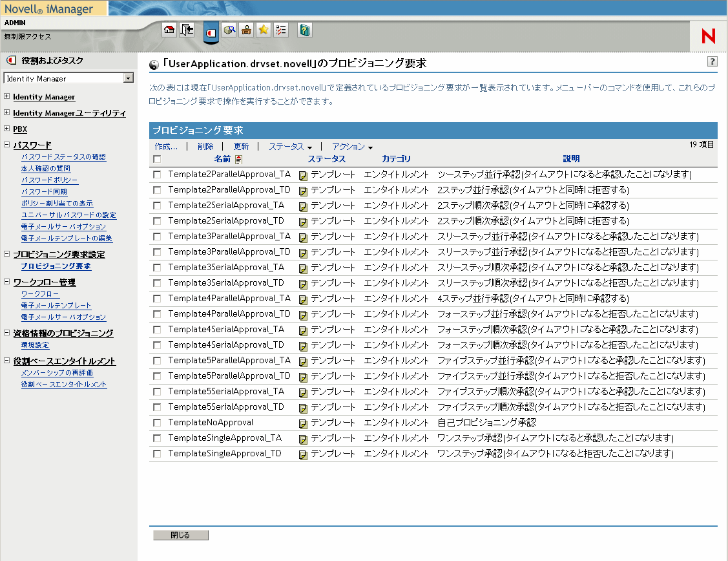
Task: Click 削除 in the command bar
Action: [x=205, y=147]
